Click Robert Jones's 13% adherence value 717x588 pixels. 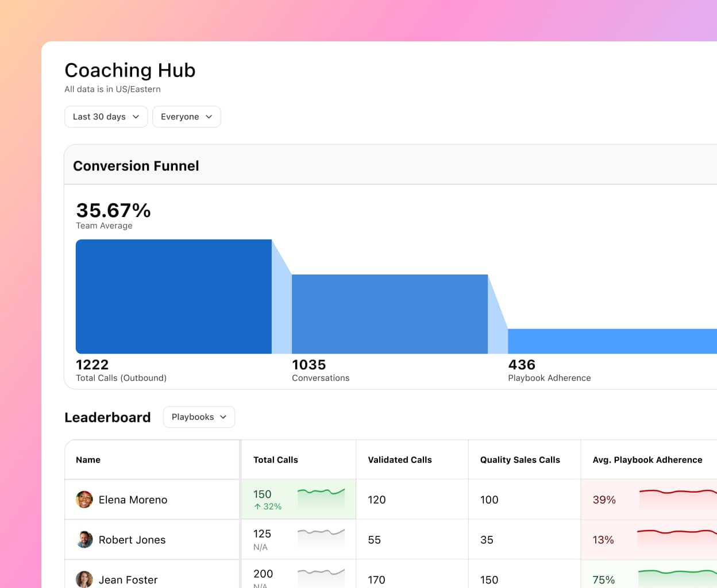click(603, 540)
